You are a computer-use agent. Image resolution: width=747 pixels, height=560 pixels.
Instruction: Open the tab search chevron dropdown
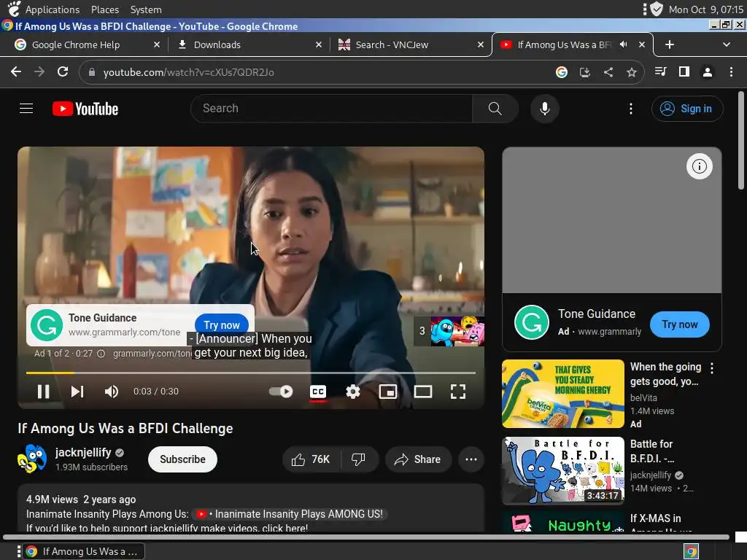pos(727,44)
